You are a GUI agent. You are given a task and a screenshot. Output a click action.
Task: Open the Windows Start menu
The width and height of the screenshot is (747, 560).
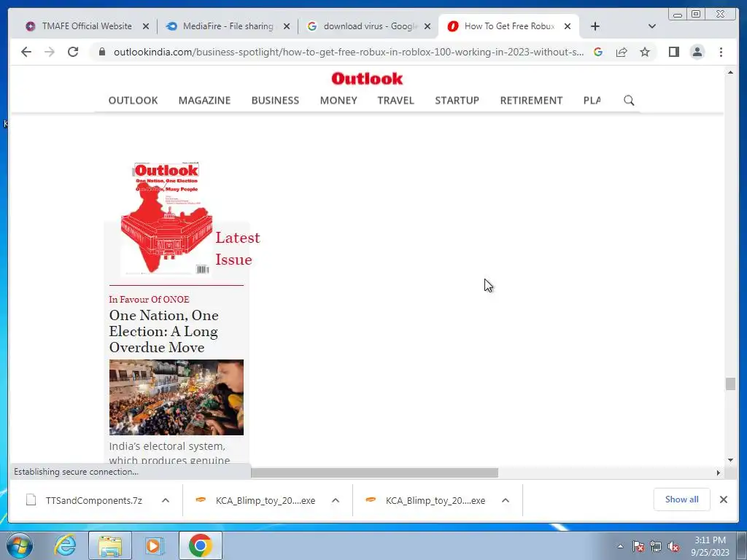pyautogui.click(x=20, y=545)
